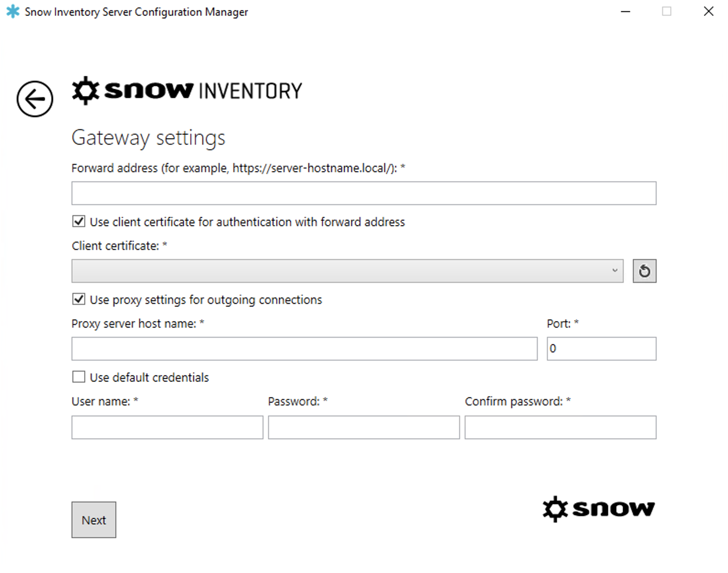This screenshot has height=573, width=728.
Task: Toggle Use client certificate for authentication checkbox
Action: click(79, 222)
